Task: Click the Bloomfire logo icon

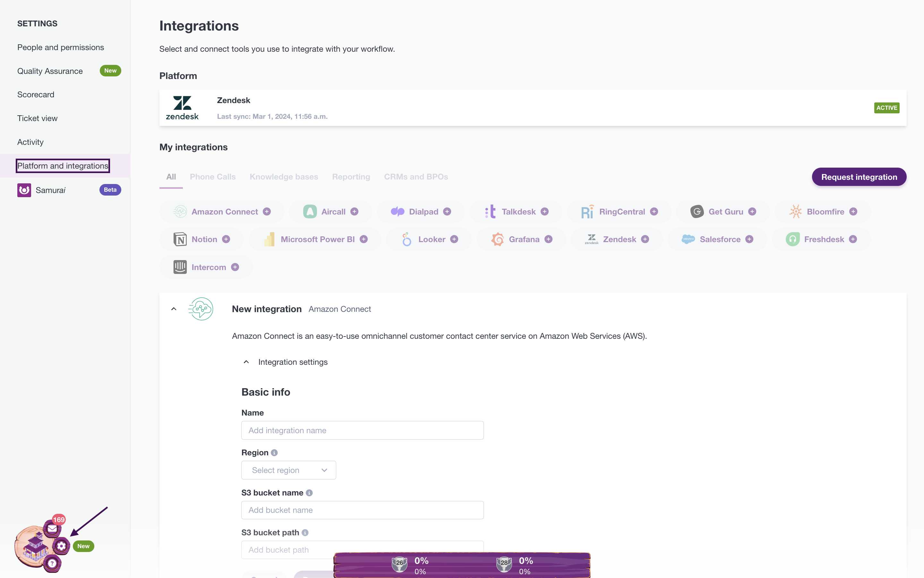Action: (x=796, y=211)
